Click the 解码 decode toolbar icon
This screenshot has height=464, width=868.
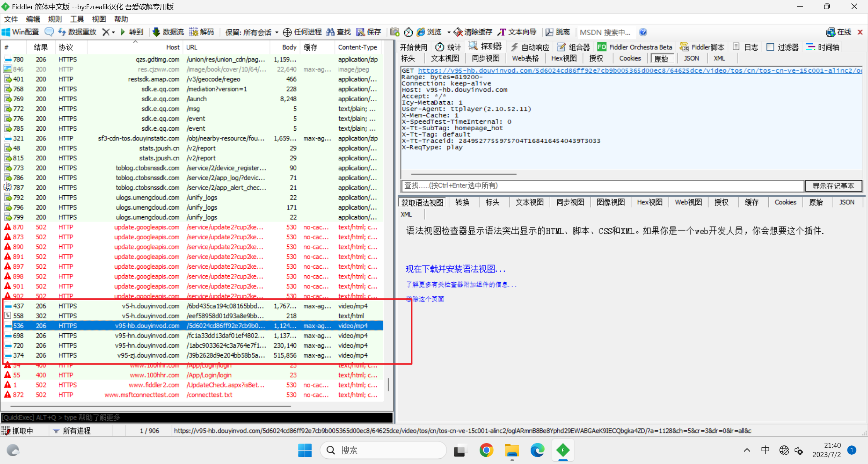tap(202, 32)
